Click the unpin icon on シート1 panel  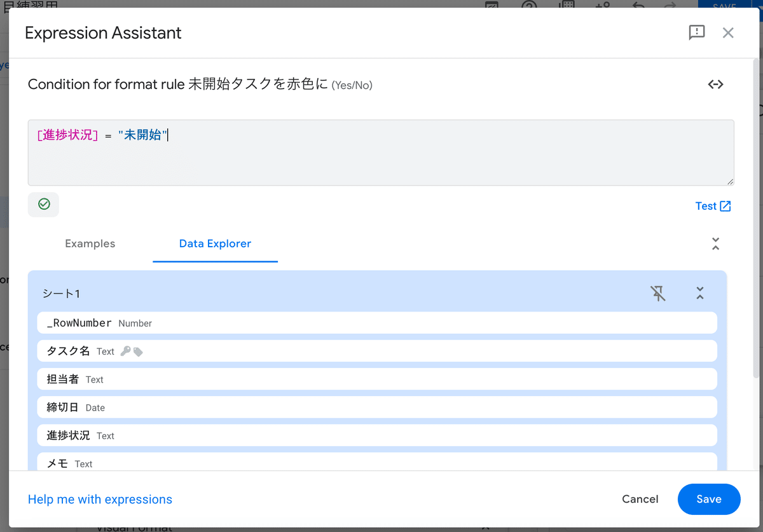tap(658, 293)
